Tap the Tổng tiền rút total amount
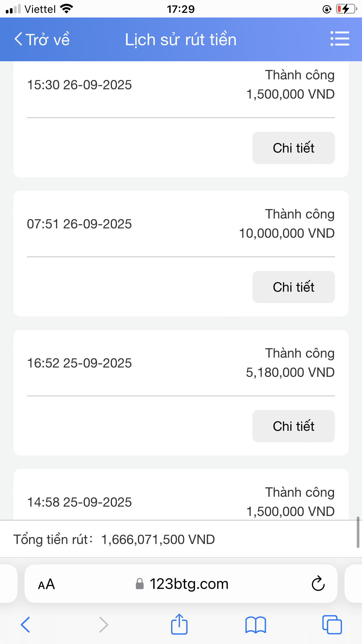Viewport: 362px width, 644px height. [158, 540]
